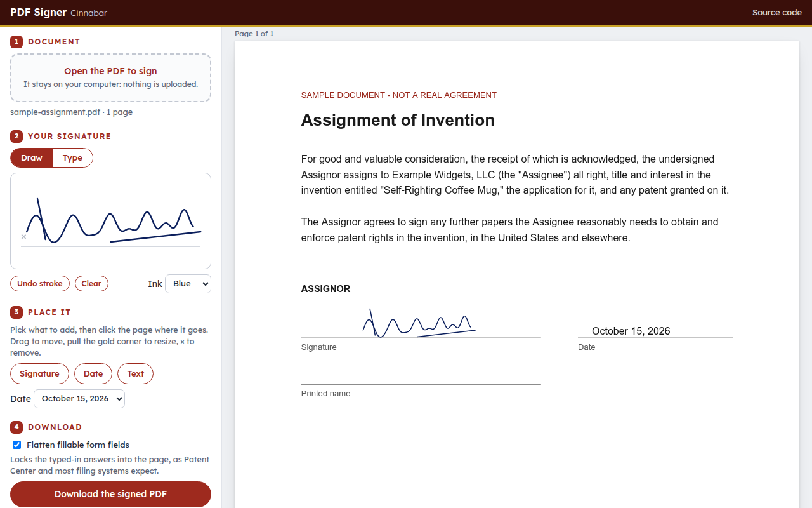Choose Date to place on page
Viewport: 812px width, 508px height.
click(x=93, y=374)
